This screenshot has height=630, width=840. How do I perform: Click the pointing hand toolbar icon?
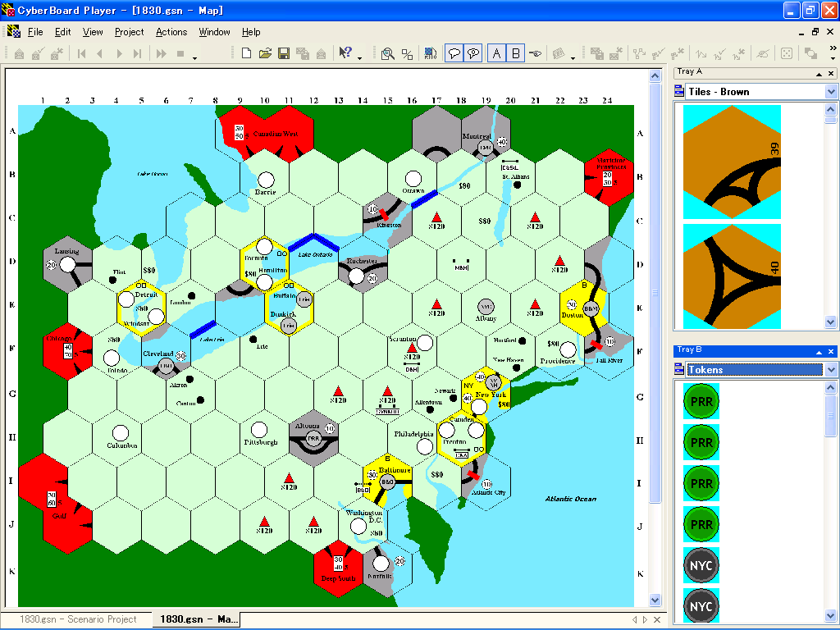point(535,53)
